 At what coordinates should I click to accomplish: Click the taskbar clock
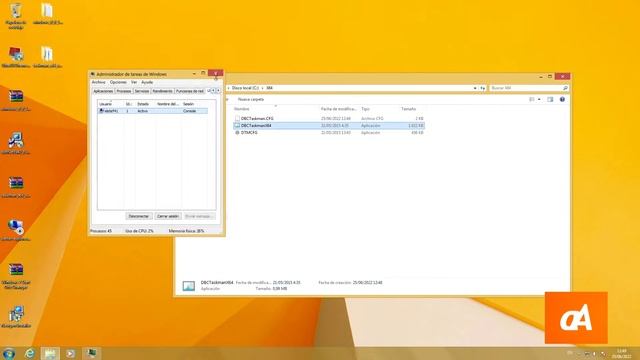tap(621, 353)
